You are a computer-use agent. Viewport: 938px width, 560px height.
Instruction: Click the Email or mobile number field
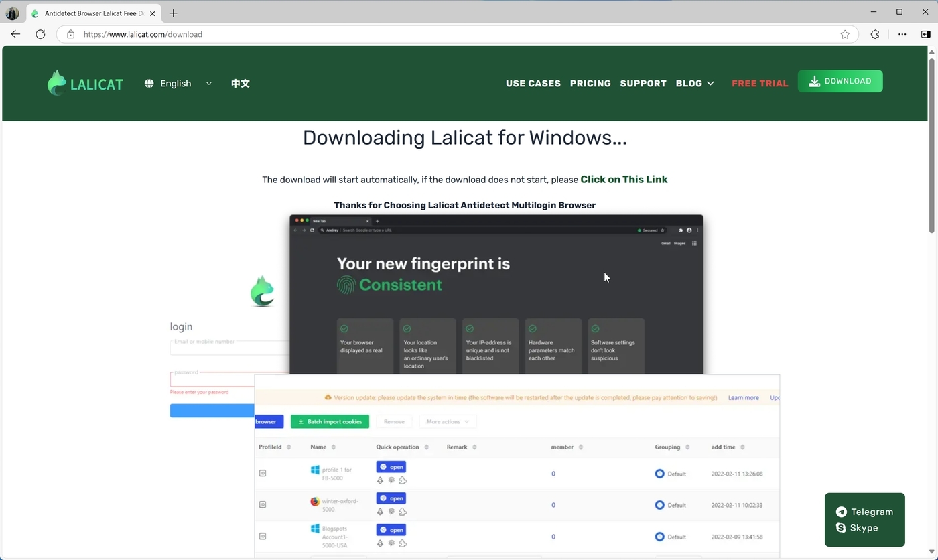point(229,347)
